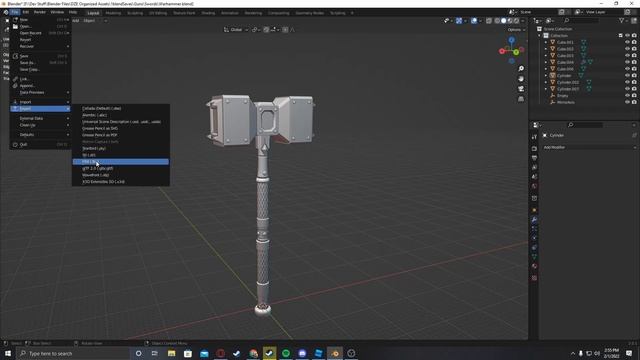Open the Windows Start menu

(x=8, y=353)
